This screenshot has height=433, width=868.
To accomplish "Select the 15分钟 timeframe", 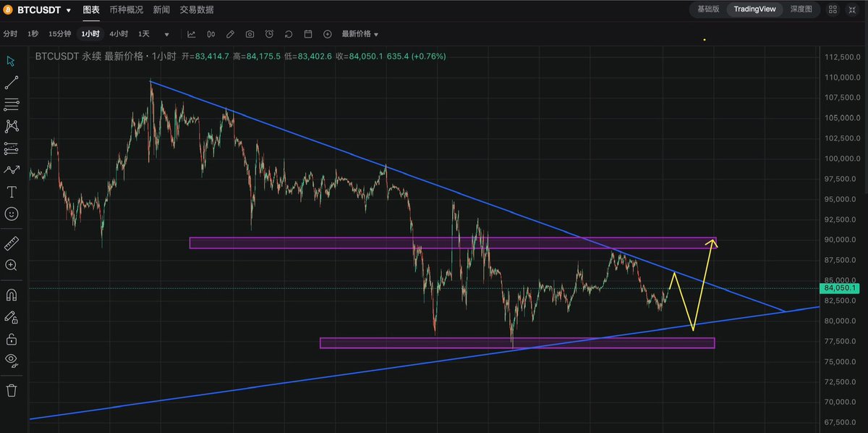I will click(60, 34).
